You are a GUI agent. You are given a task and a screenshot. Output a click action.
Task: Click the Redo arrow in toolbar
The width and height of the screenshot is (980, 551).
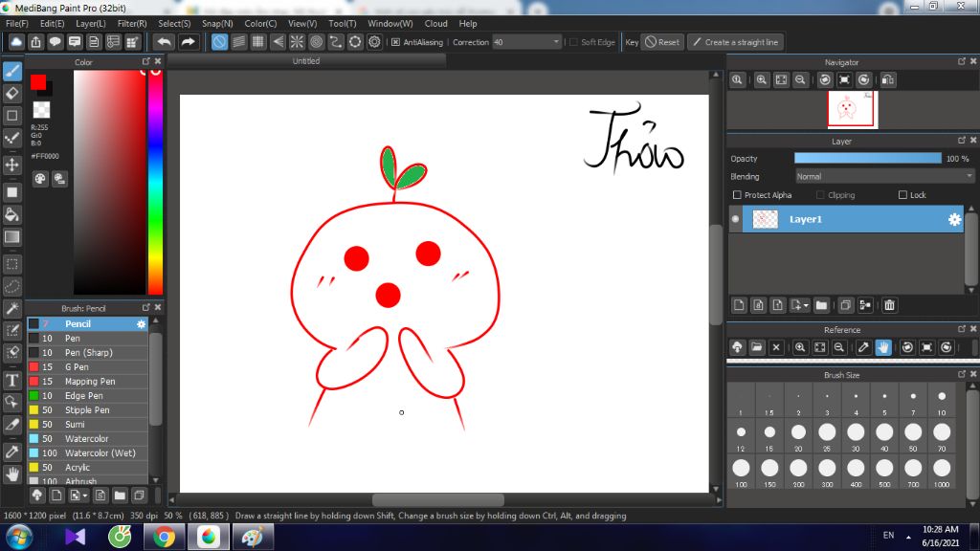[188, 42]
